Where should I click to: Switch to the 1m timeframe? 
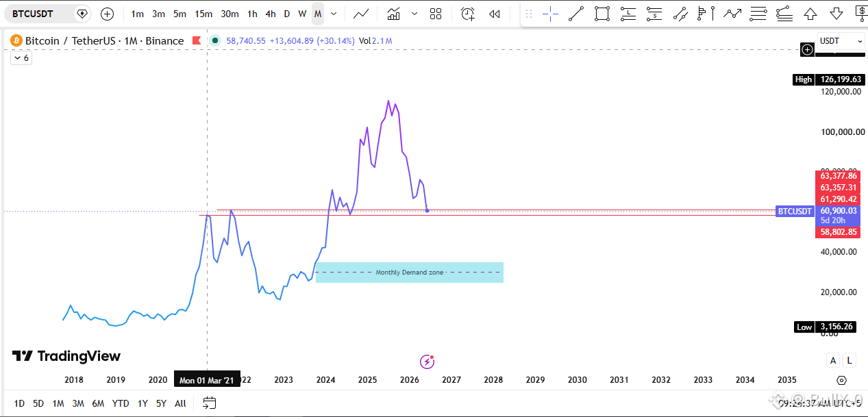click(138, 14)
